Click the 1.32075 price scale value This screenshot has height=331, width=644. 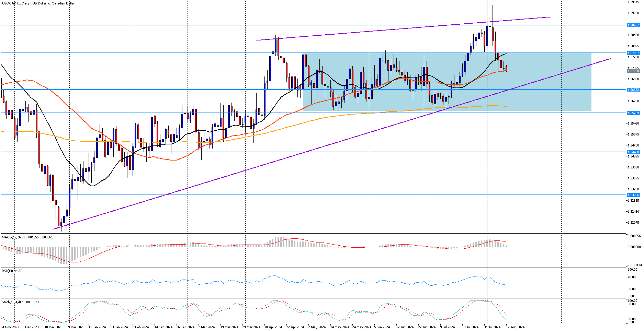point(634,223)
